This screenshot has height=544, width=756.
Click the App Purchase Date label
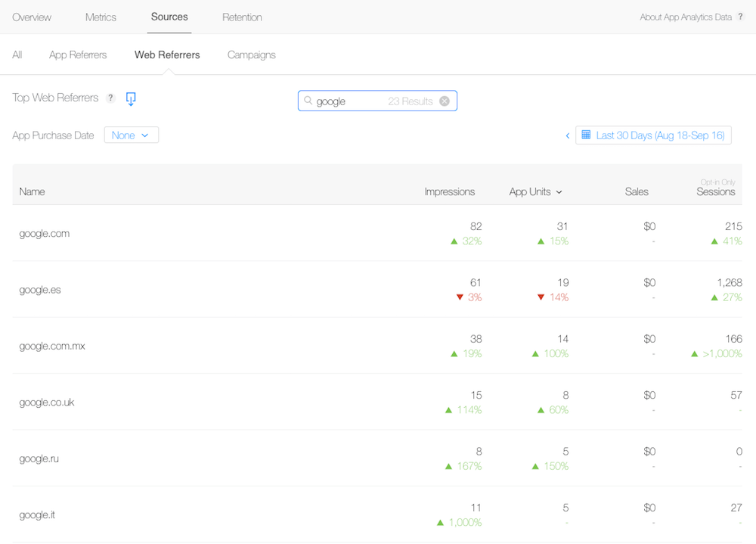point(53,135)
